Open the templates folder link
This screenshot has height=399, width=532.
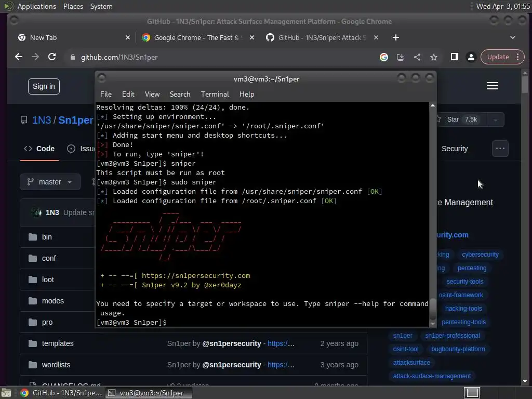click(x=58, y=344)
